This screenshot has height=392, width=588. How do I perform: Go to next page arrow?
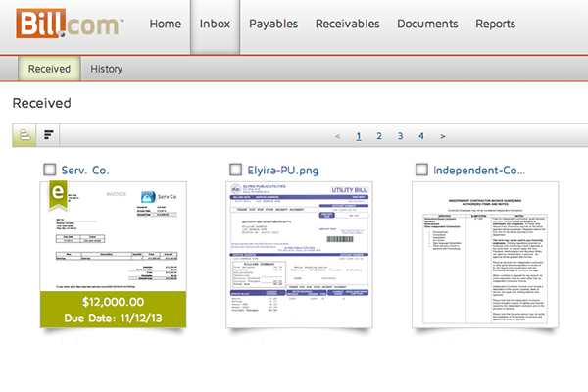pos(443,136)
